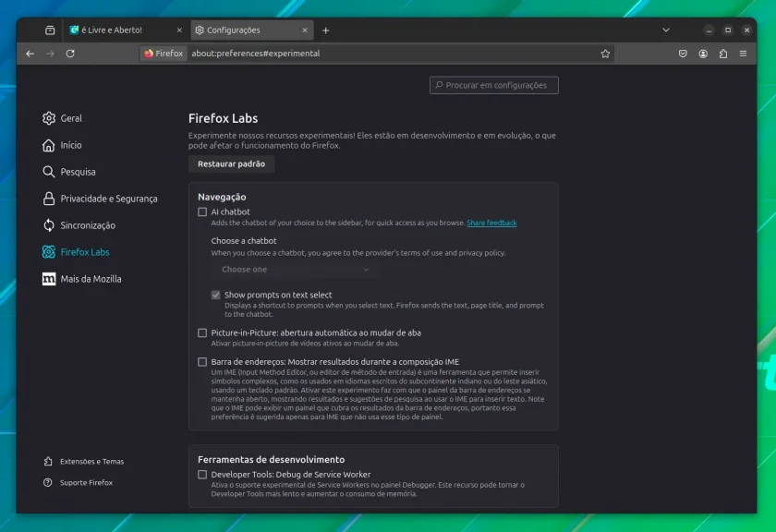
Task: Maximize the Firefox window
Action: click(x=728, y=30)
